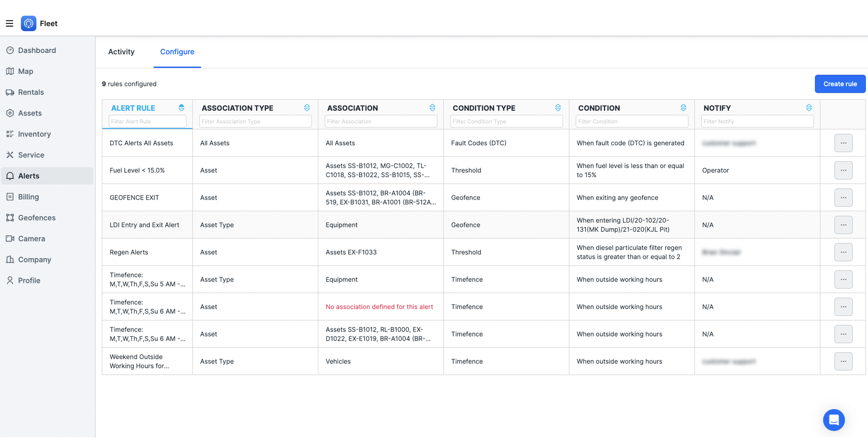Viewport: 868px width, 446px height.
Task: Click the Create rule button
Action: coord(840,84)
